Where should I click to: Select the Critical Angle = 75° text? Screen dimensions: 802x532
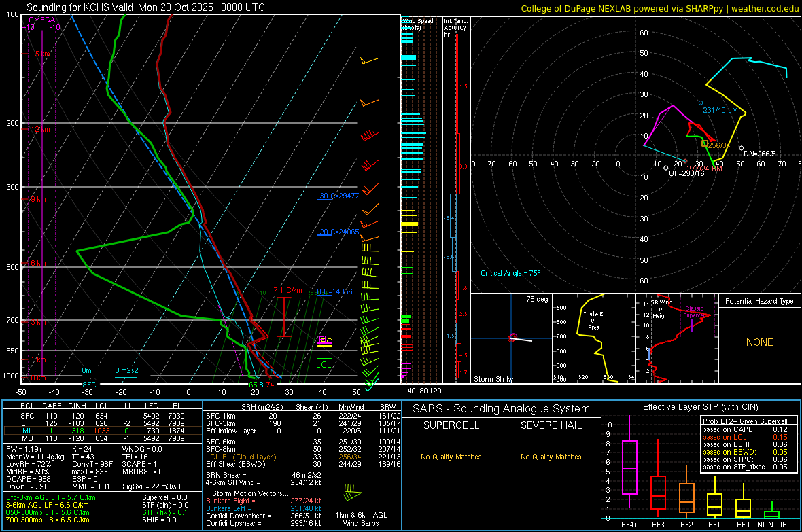pos(510,273)
